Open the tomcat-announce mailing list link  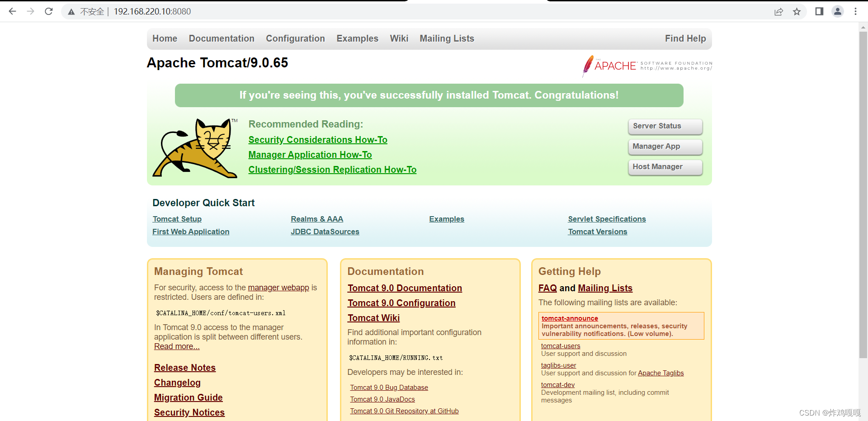(x=570, y=318)
